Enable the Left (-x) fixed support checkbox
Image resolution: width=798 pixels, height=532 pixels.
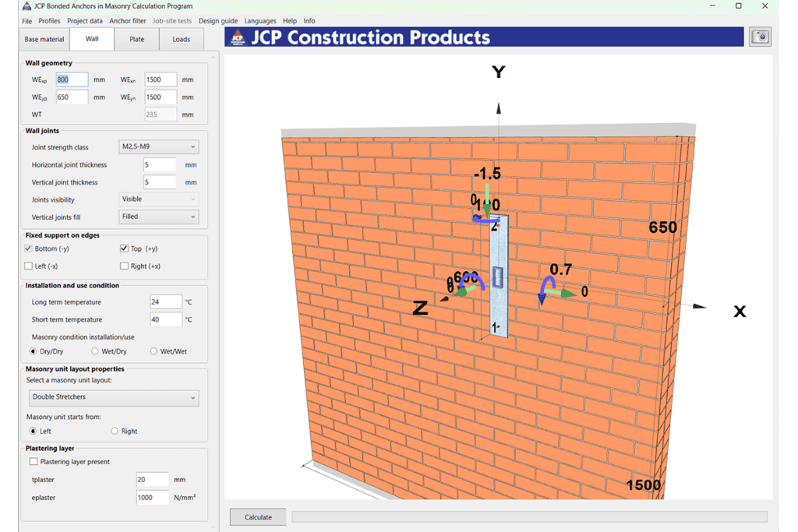point(29,266)
